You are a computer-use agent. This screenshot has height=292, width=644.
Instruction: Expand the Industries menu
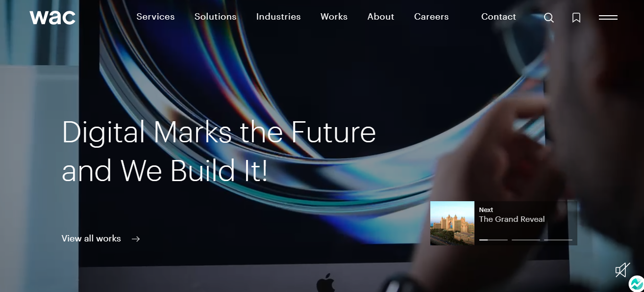coord(278,17)
